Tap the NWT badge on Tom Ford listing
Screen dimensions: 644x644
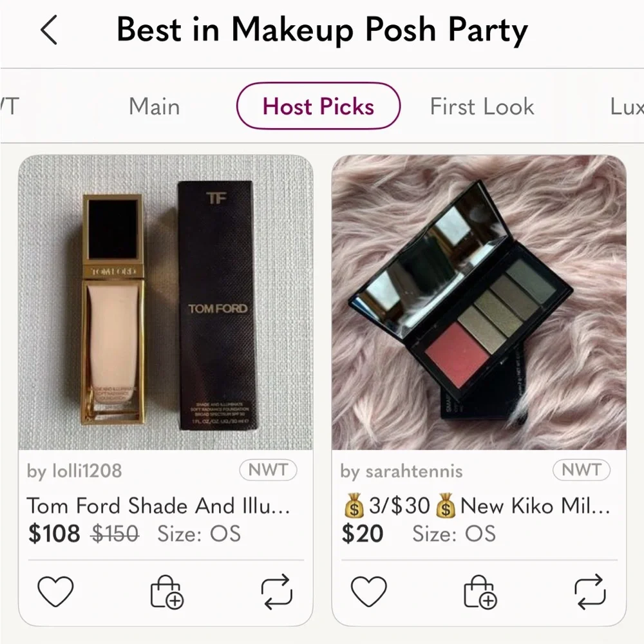[268, 469]
